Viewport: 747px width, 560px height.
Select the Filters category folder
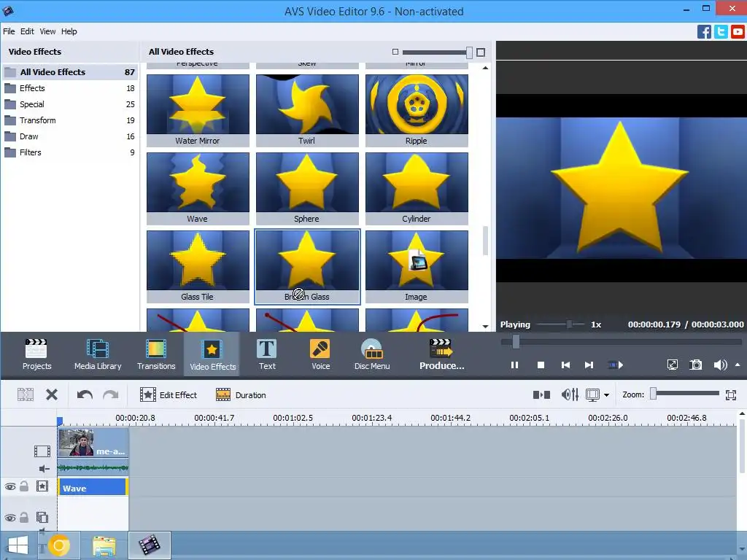[x=70, y=152]
